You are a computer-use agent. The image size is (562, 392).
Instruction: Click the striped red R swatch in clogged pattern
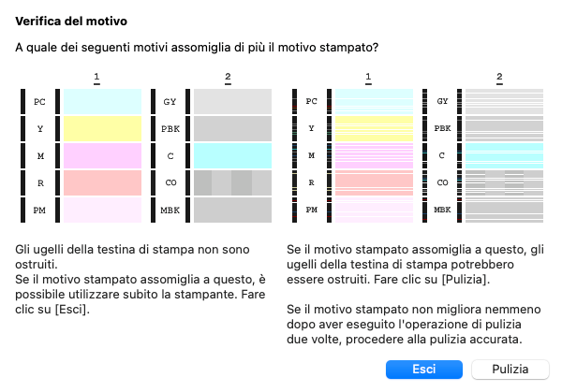(x=373, y=181)
